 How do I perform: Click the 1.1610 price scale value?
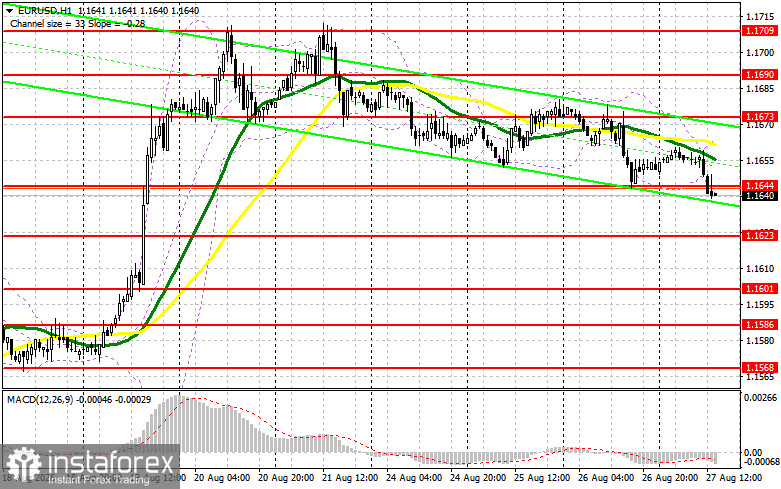tap(760, 269)
